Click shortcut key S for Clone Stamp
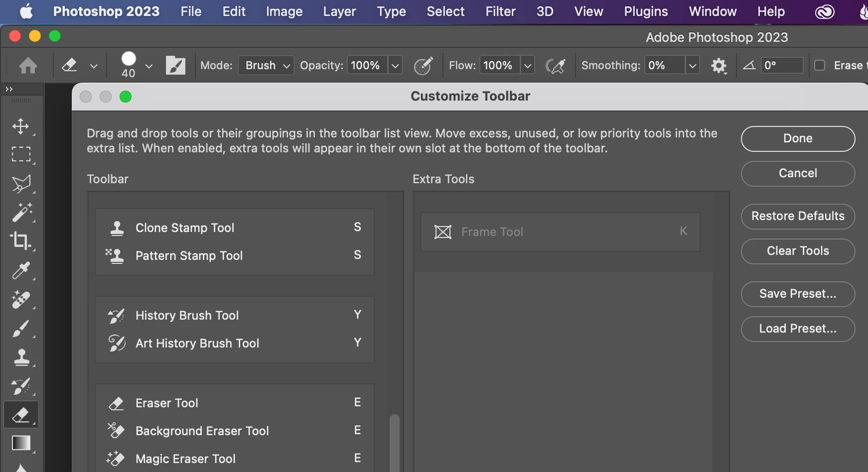This screenshot has height=472, width=868. pos(357,227)
